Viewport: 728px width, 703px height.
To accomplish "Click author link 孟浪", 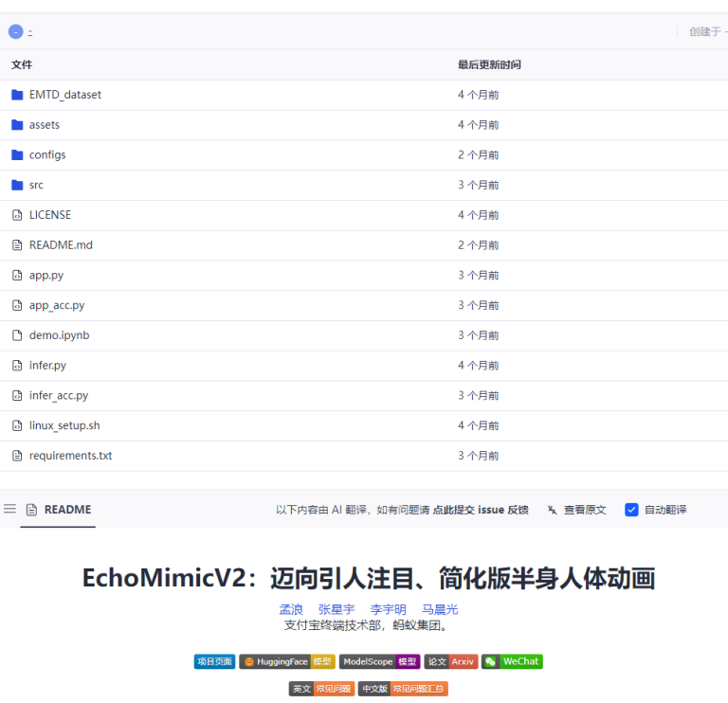I will pyautogui.click(x=291, y=609).
